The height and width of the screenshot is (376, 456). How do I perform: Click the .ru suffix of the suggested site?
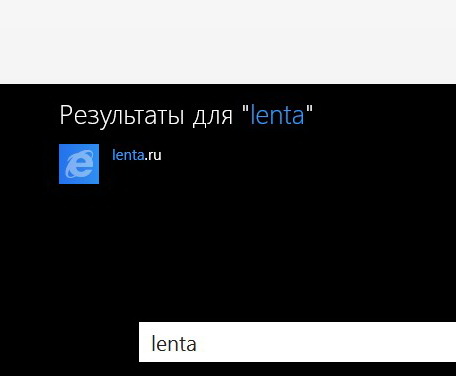click(153, 156)
